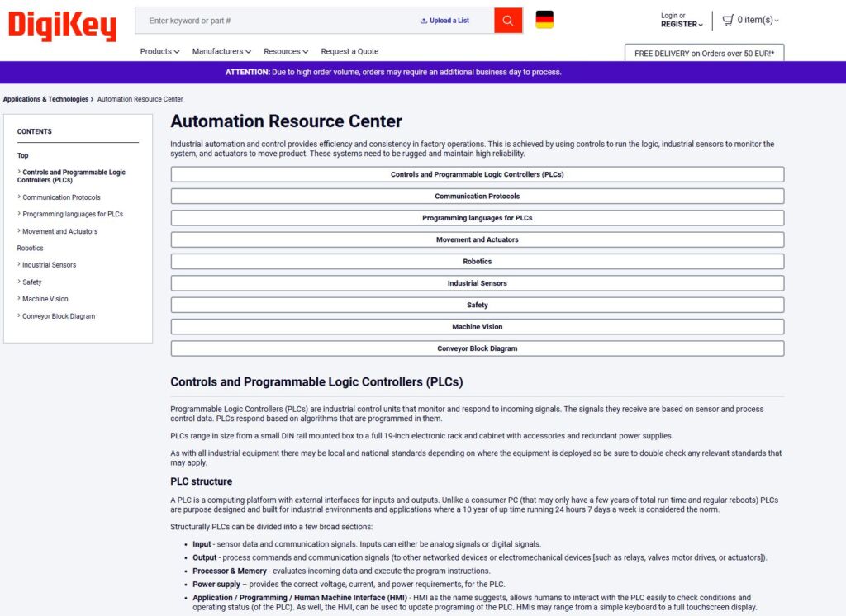
Task: Select Robotics in the Contents sidebar
Action: click(x=31, y=248)
